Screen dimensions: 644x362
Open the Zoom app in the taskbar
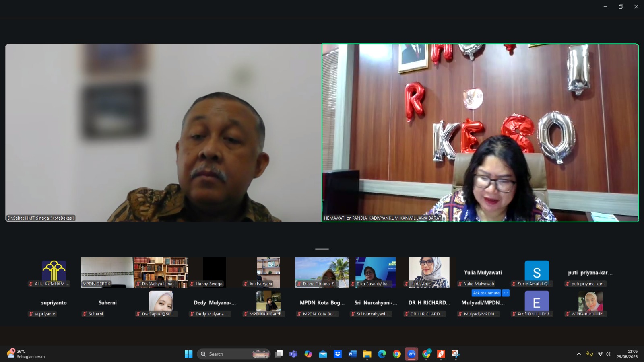pos(411,354)
